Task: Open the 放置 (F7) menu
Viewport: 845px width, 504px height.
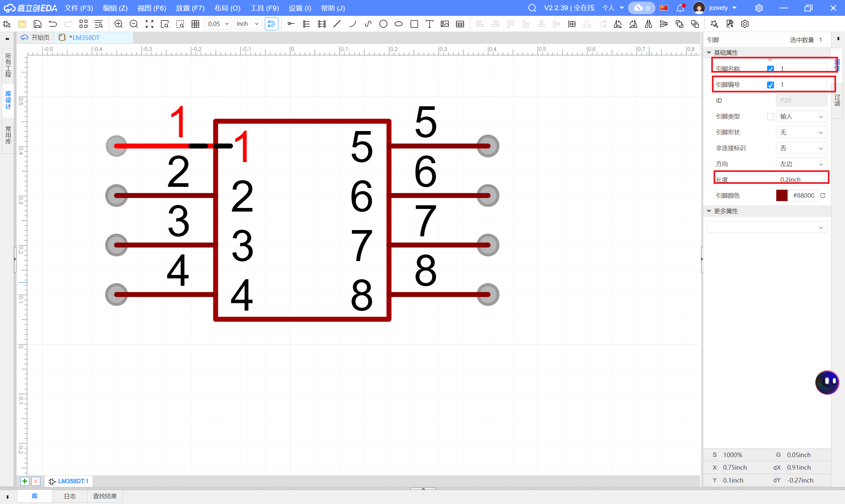Action: 190,8
